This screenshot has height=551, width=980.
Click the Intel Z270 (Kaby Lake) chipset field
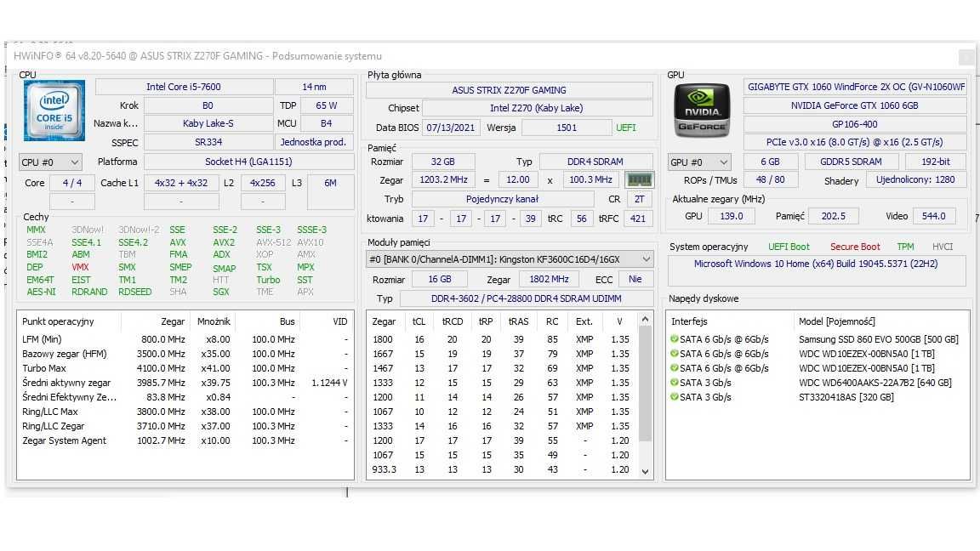pos(537,107)
